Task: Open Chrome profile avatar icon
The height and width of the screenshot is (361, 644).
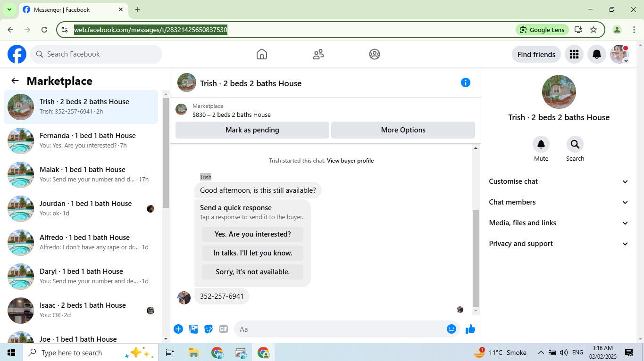Action: coord(617,30)
